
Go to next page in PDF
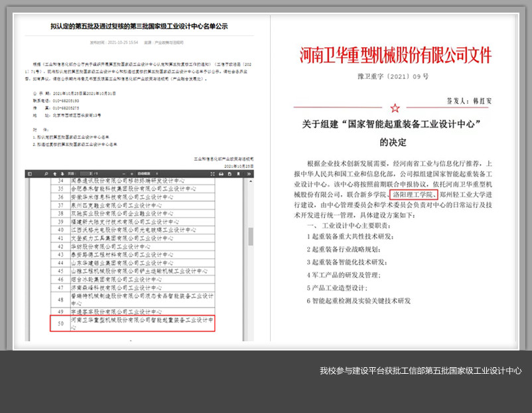pyautogui.click(x=62, y=173)
